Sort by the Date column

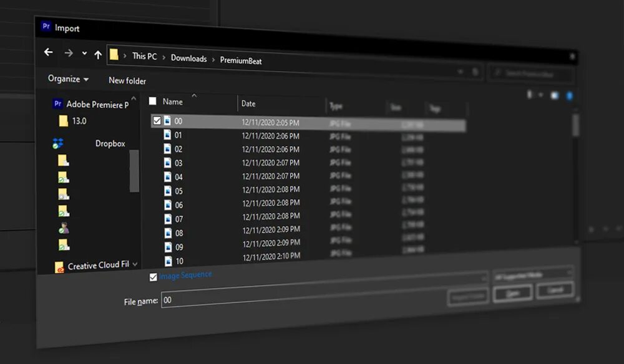click(248, 103)
